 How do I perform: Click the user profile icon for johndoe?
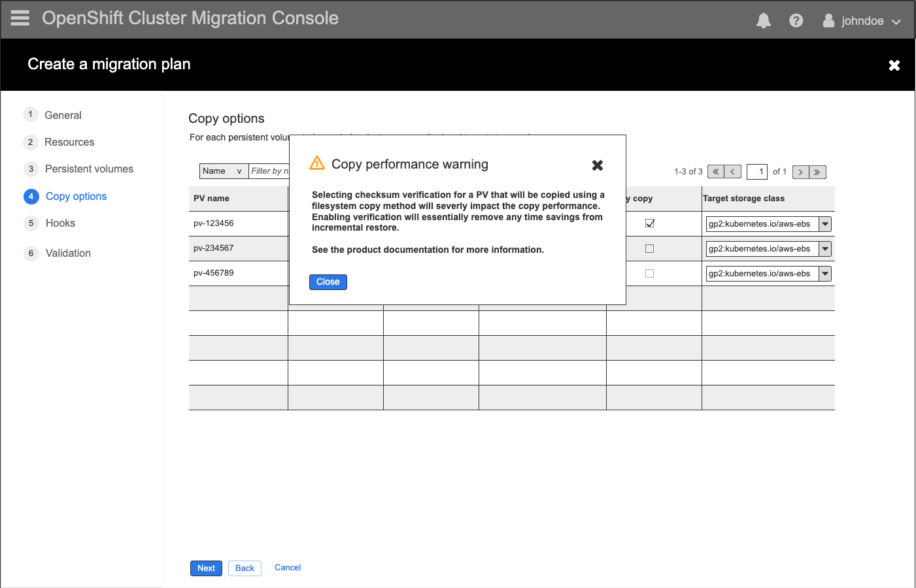pyautogui.click(x=828, y=20)
